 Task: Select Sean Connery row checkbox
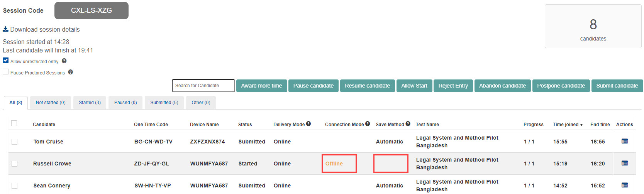point(14,186)
